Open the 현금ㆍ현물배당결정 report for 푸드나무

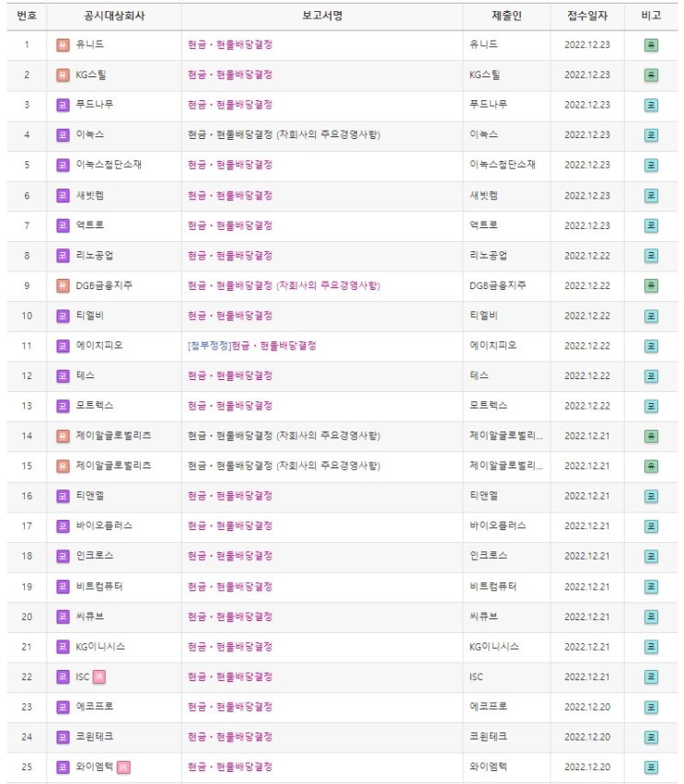click(x=230, y=105)
